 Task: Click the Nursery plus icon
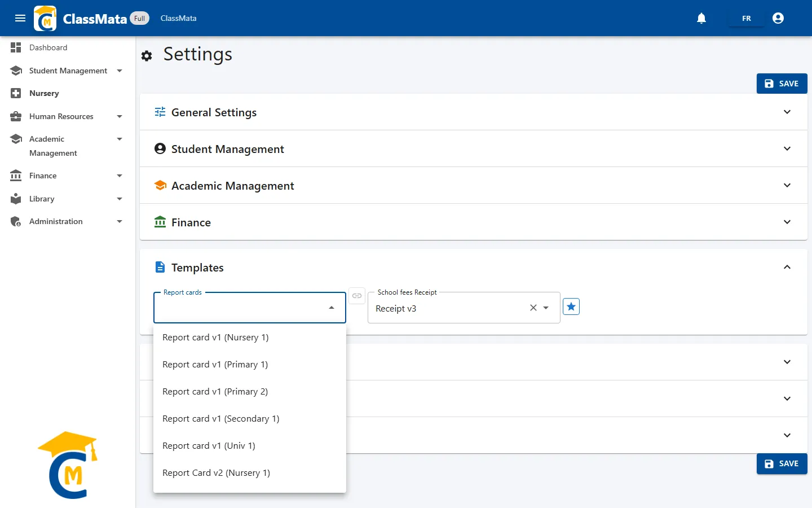(x=16, y=93)
